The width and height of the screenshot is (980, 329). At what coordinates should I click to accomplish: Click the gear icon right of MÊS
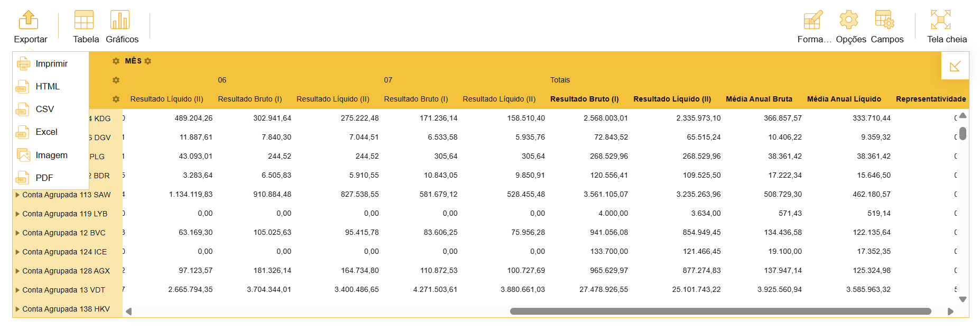(148, 61)
